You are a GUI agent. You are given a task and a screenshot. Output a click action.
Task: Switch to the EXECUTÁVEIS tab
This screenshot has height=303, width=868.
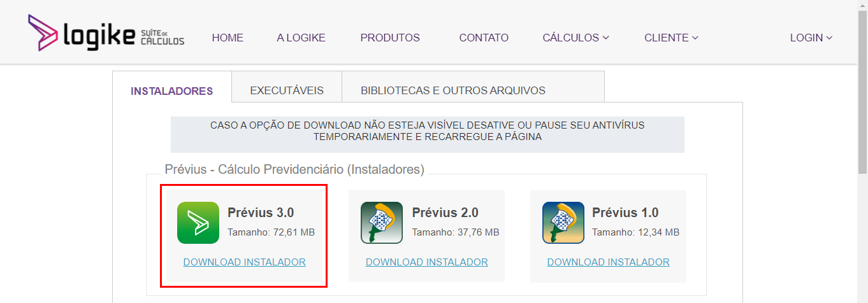287,90
